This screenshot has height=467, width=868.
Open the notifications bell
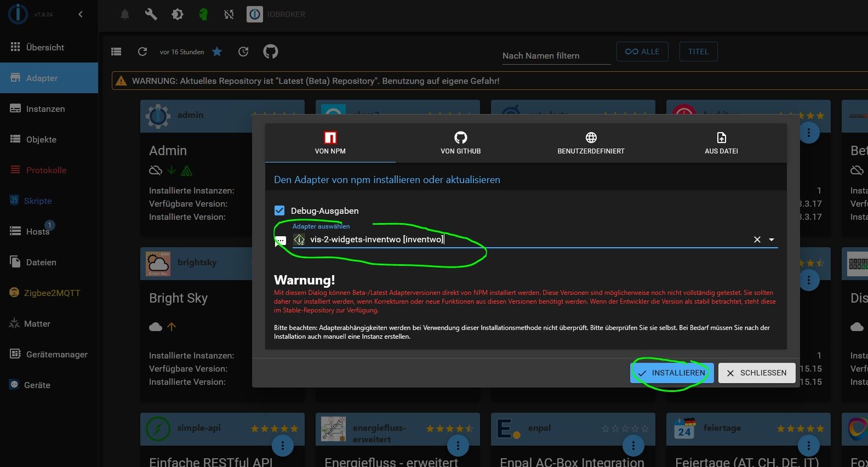click(125, 14)
